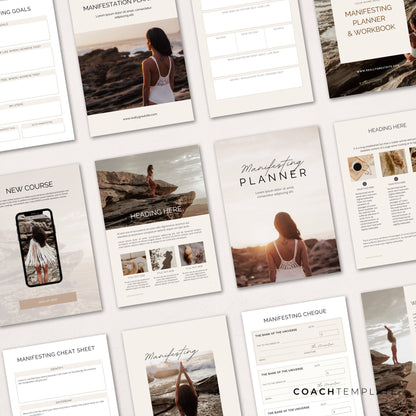Select third small thumbnail under rock cliff page
Viewport: 416px width, 416px height.
click(x=192, y=254)
